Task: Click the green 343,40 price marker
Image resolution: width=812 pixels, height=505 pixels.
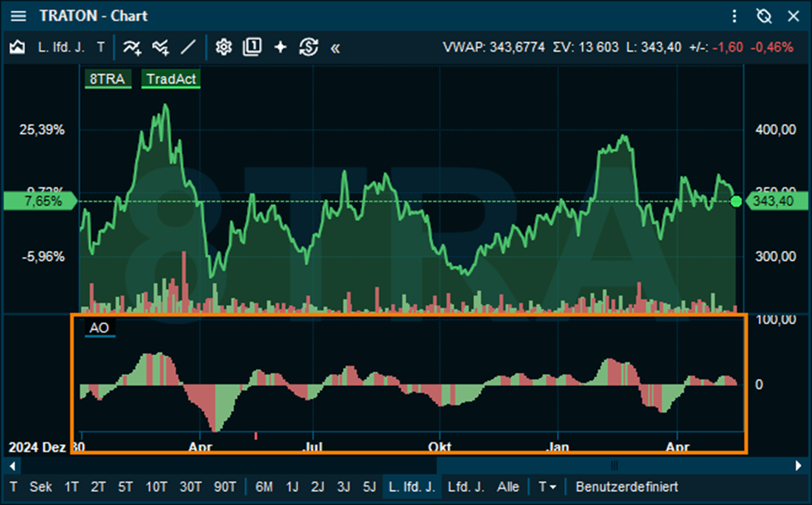Action: pyautogui.click(x=775, y=201)
